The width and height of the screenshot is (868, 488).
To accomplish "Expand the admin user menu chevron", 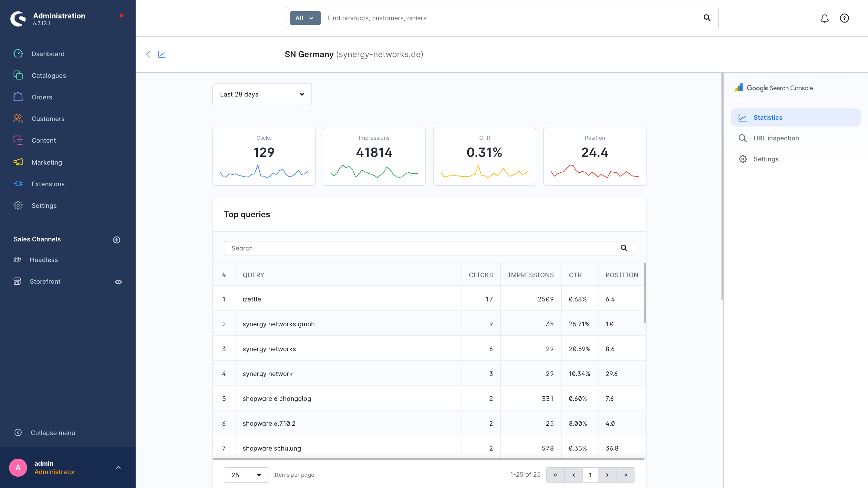I will click(118, 467).
